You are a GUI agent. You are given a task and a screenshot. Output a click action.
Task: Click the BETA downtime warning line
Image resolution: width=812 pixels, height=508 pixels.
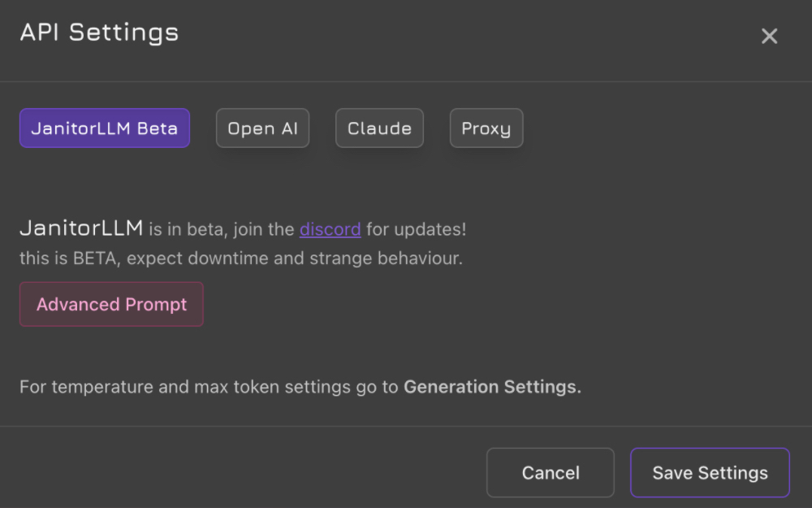pos(241,259)
